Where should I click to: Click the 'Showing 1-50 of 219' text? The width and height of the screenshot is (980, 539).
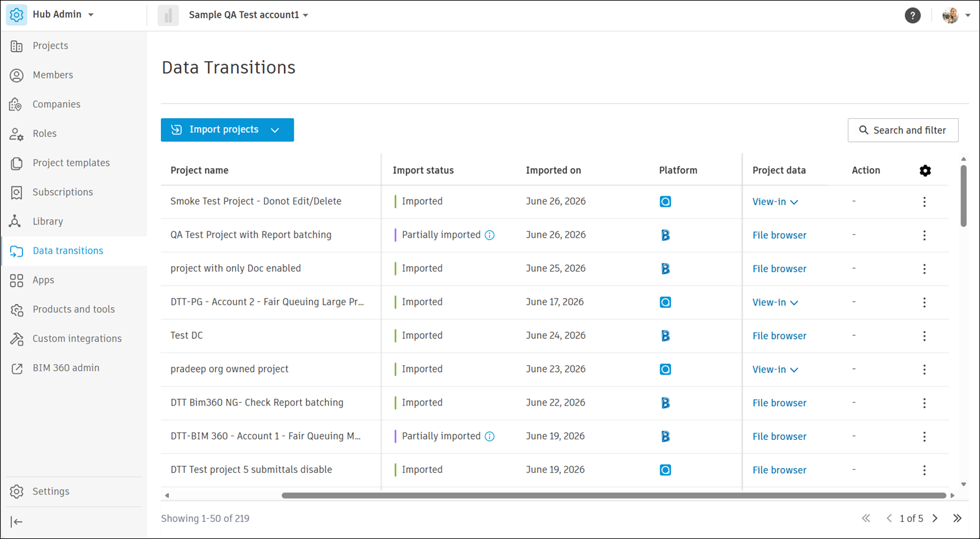click(x=205, y=518)
